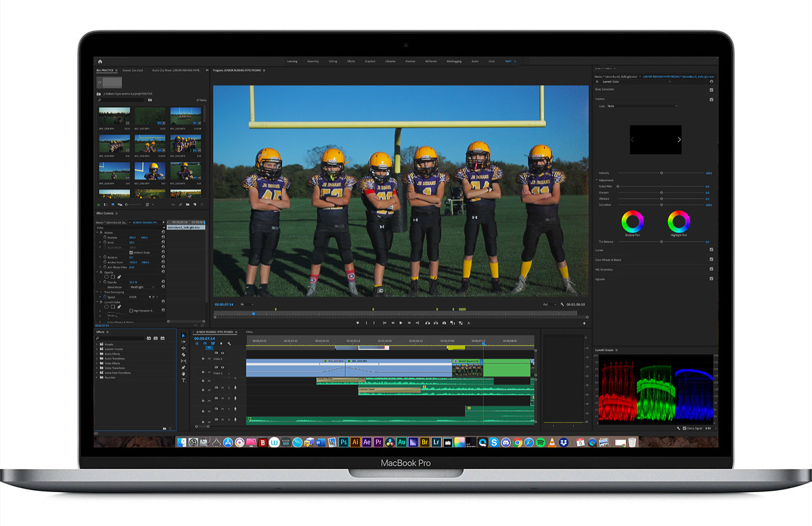Toggle the Basic Correction checkbox
Viewport: 812px width, 526px height.
tap(711, 90)
